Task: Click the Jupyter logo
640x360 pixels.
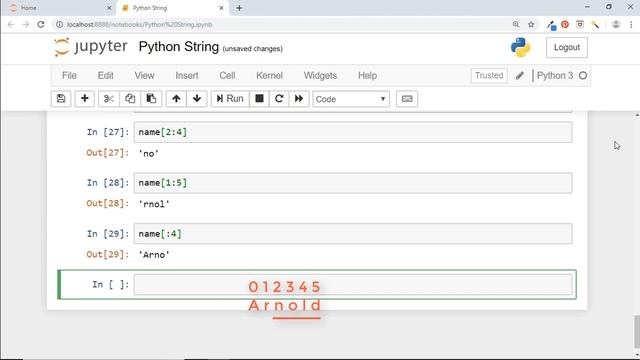Action: tap(91, 47)
